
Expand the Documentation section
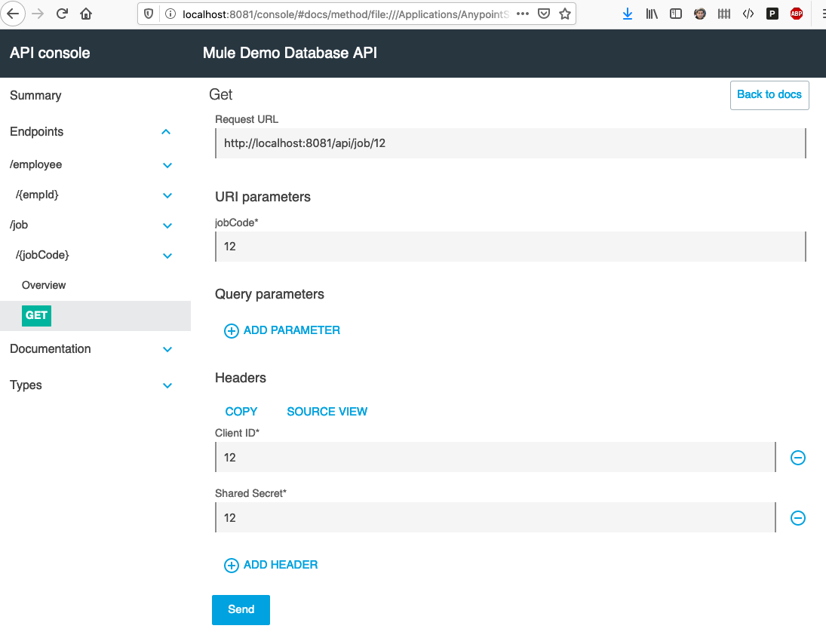pyautogui.click(x=167, y=349)
